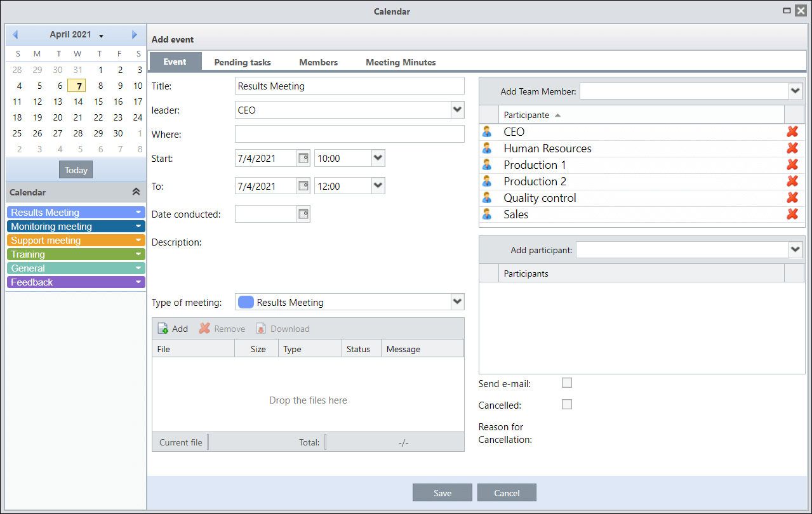Select April 7 in mini calendar

(x=77, y=86)
